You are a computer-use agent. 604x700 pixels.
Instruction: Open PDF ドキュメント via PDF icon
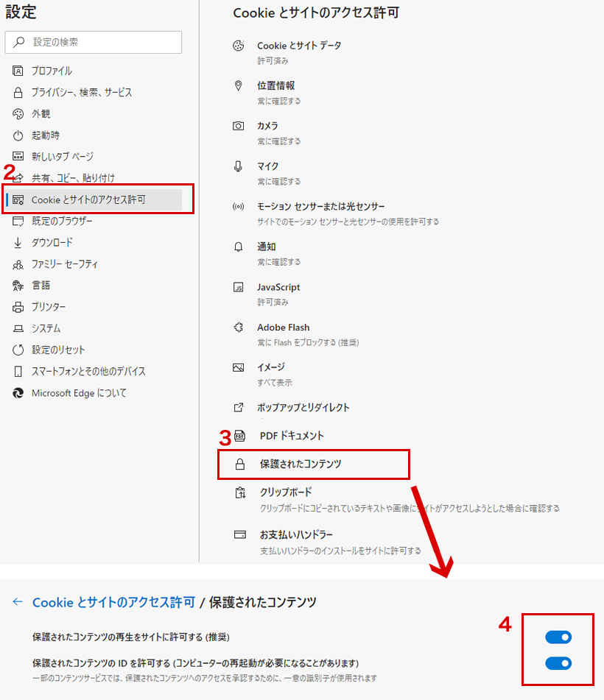click(239, 436)
